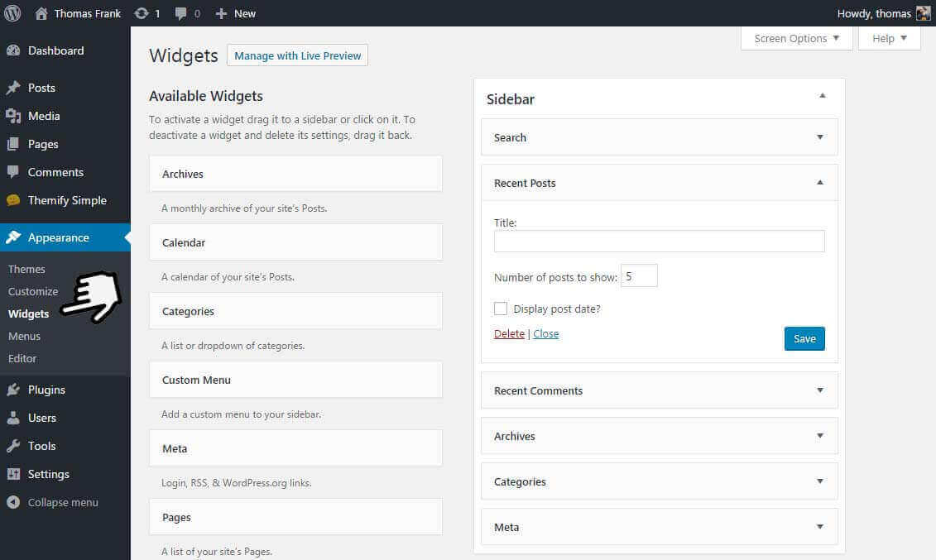This screenshot has height=560, width=936.
Task: Open the Themes submenu item
Action: coord(26,269)
